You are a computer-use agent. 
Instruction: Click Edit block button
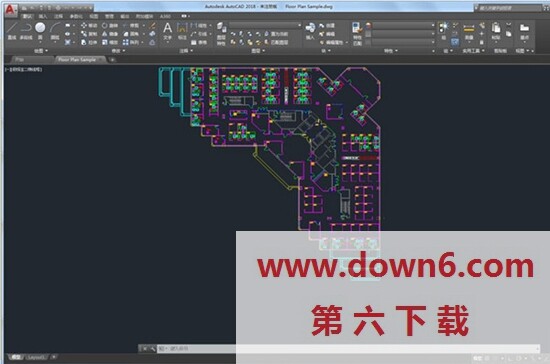(x=327, y=34)
